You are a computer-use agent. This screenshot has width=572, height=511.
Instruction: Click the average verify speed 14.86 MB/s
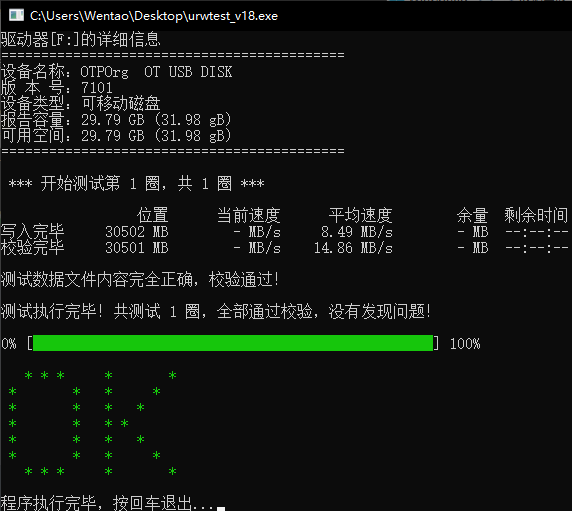[353, 248]
